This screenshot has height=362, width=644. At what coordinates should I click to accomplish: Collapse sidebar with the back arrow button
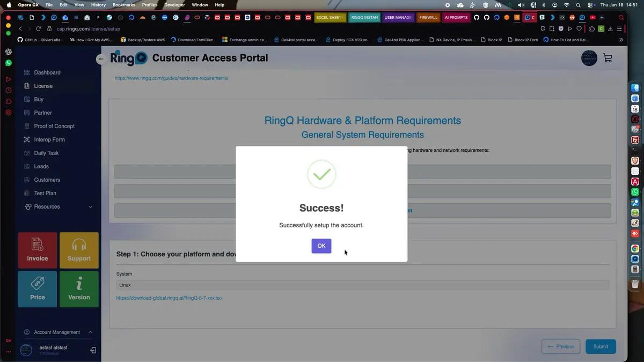coord(101,59)
